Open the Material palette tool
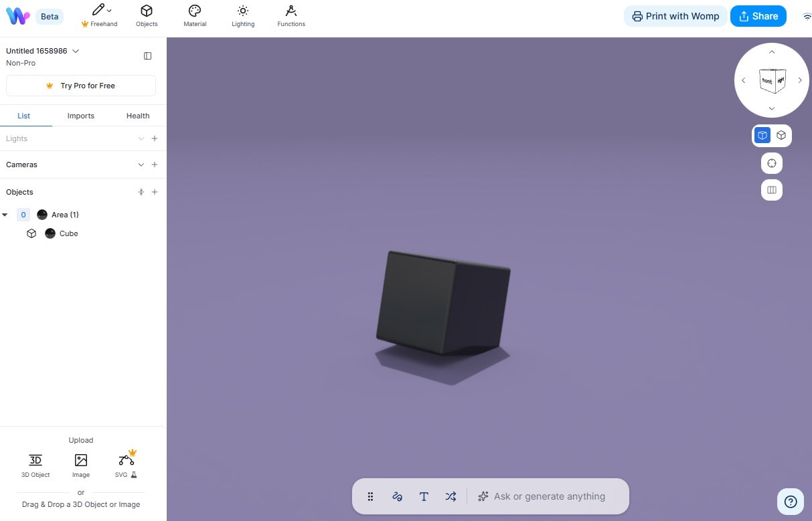Screen dimensions: 812x521 click(195, 15)
